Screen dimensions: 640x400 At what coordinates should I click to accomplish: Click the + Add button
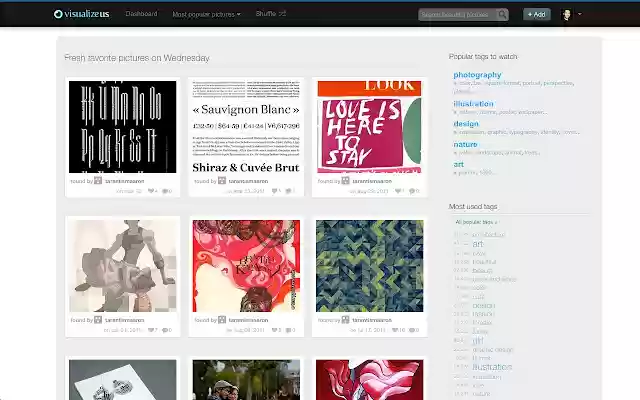[x=537, y=14]
